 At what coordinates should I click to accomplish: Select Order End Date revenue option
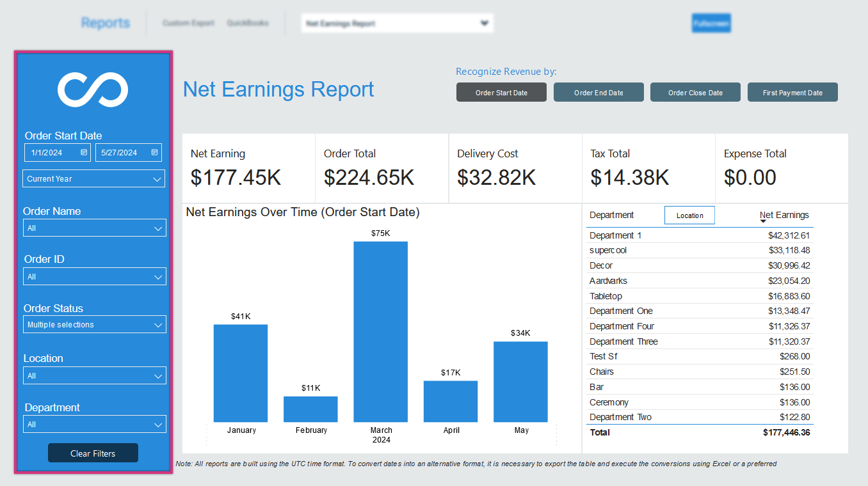point(599,93)
